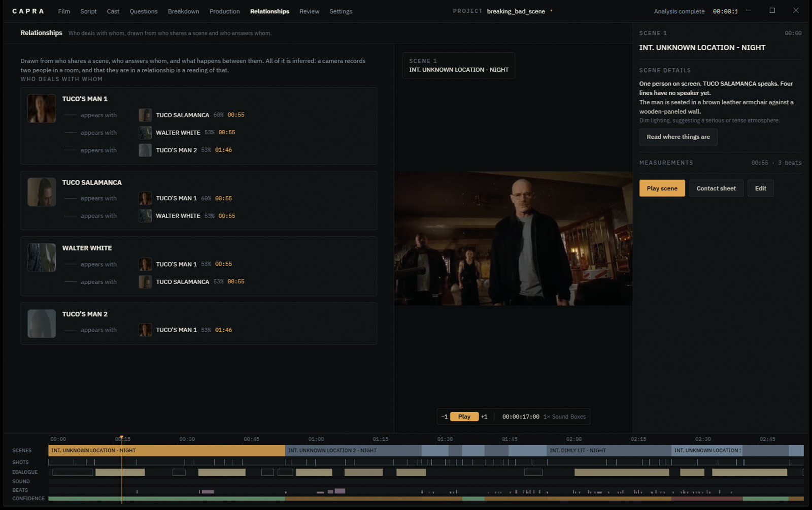The height and width of the screenshot is (510, 812).
Task: Go to the Settings tab
Action: pos(341,11)
